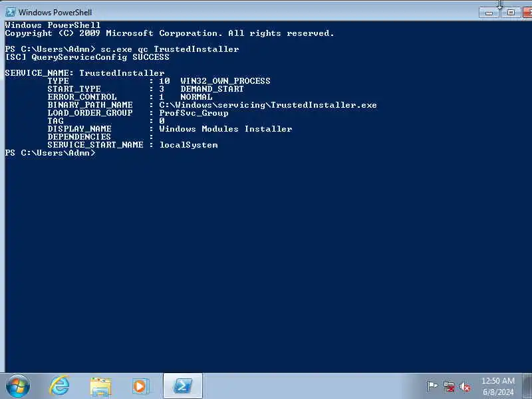Click 'SERVICE_NAME: TrustedInstaller' line

(x=85, y=73)
